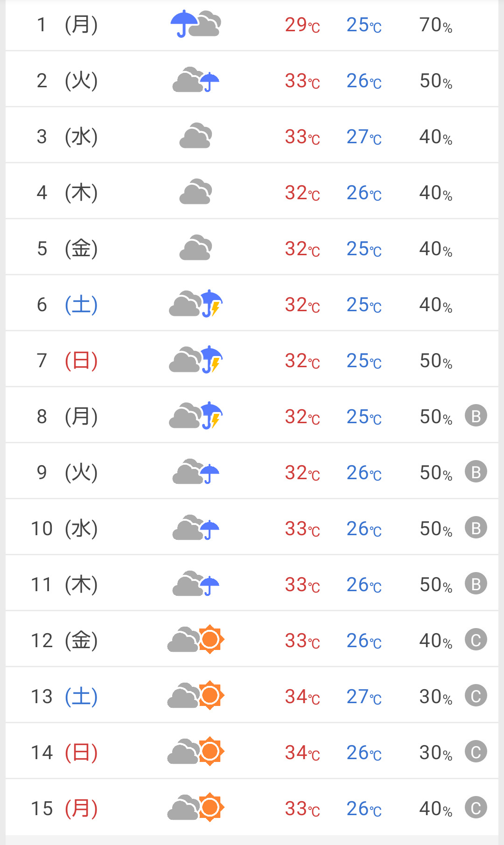Select the day 5 (金) date label

(67, 248)
